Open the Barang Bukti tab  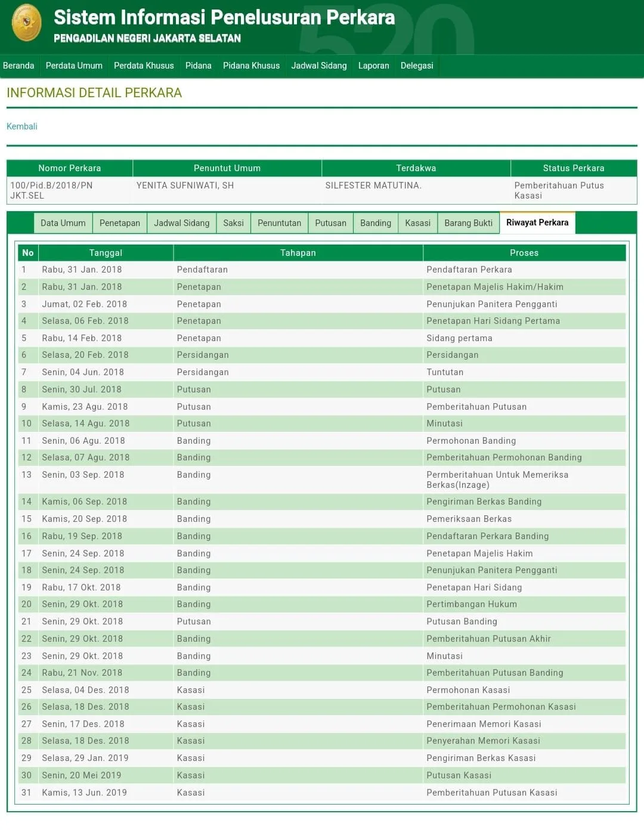click(468, 223)
